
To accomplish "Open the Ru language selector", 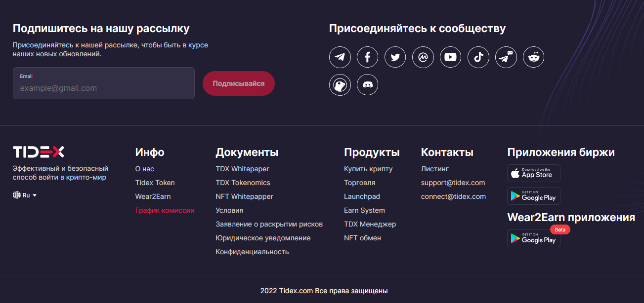I will (24, 195).
